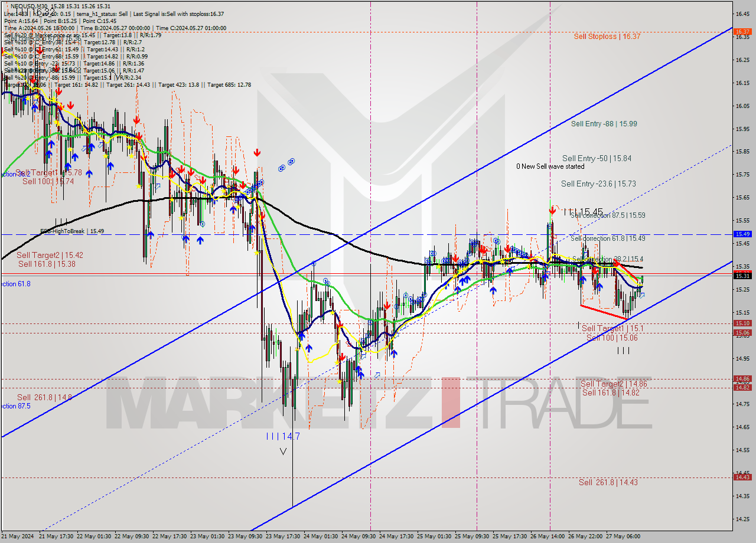Click the red 15.06 price tag on the axis

coord(742,333)
